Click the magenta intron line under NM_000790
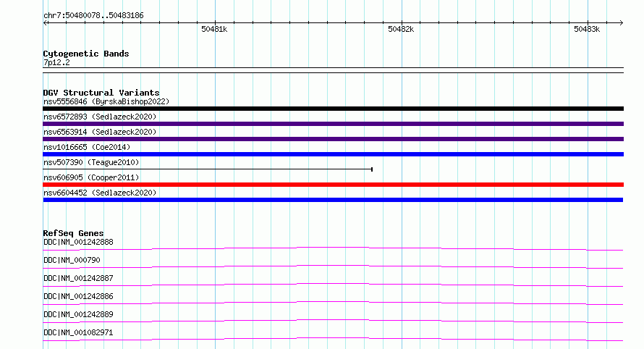644x349 pixels. pyautogui.click(x=333, y=266)
